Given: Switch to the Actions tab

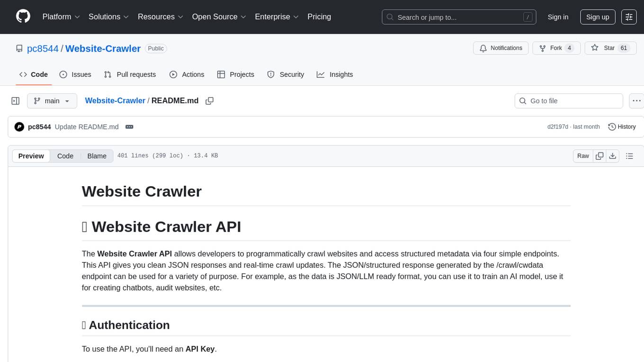Looking at the screenshot, I should [187, 74].
